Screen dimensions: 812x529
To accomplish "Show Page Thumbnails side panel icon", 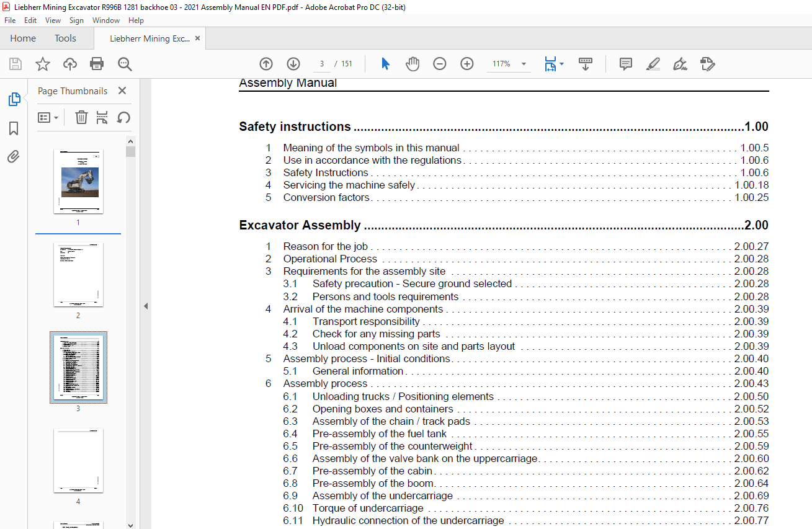I will click(x=14, y=99).
